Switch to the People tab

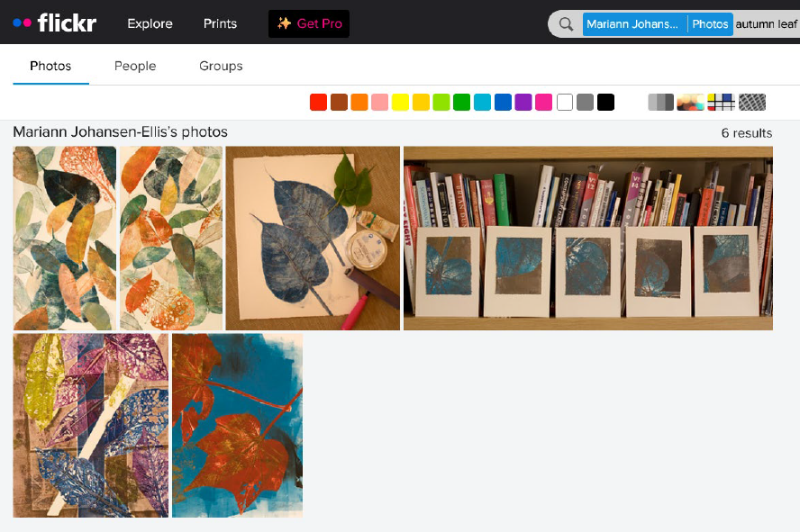pyautogui.click(x=135, y=66)
